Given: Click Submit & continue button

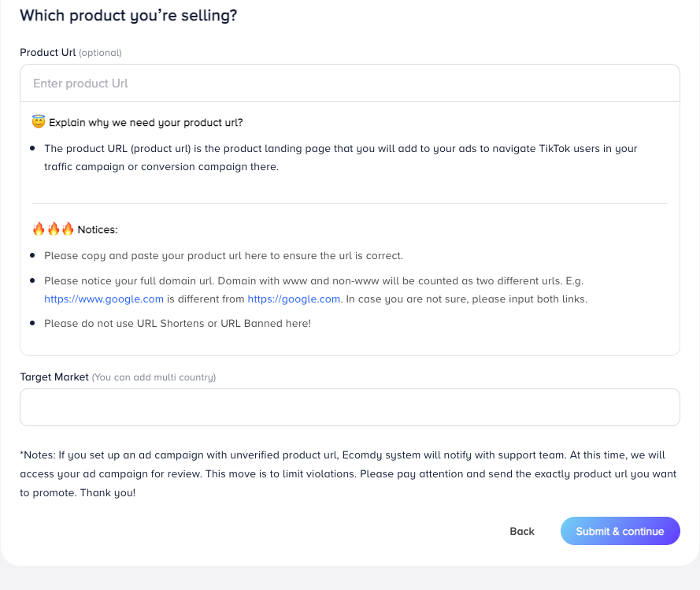Looking at the screenshot, I should tap(620, 531).
